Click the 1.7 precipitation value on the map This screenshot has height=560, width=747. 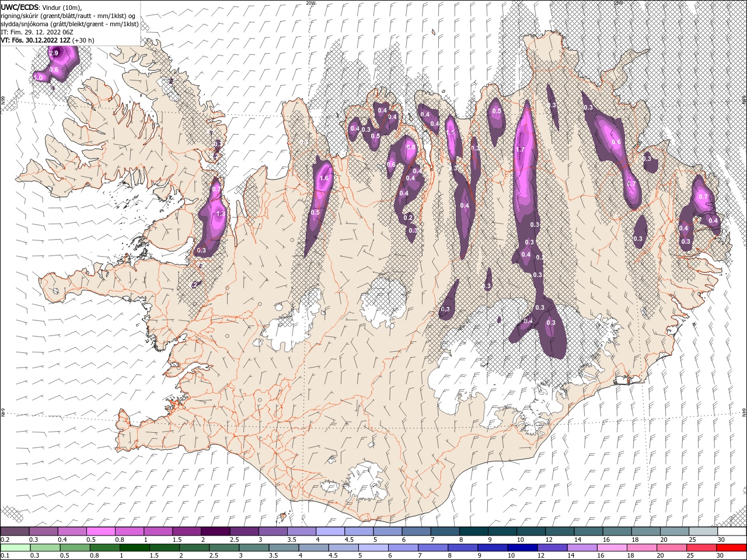[x=521, y=149]
